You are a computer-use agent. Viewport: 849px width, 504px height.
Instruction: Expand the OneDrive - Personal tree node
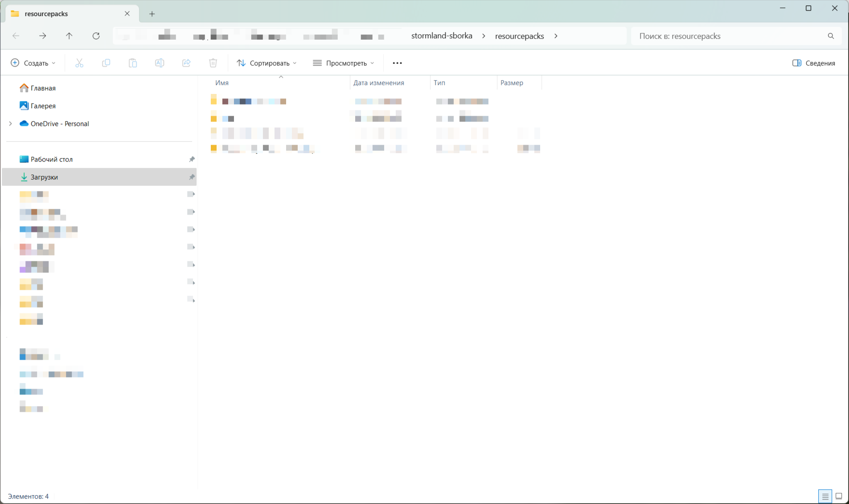[11, 124]
